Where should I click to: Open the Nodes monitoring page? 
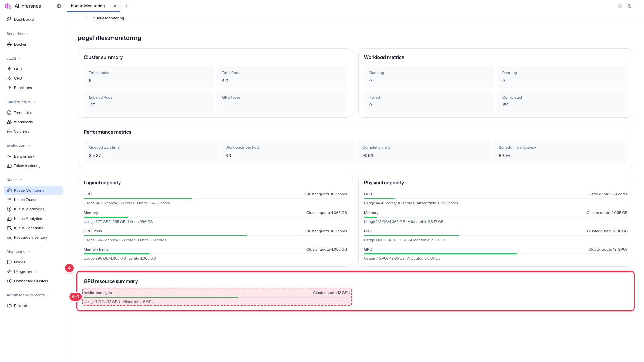33,262
